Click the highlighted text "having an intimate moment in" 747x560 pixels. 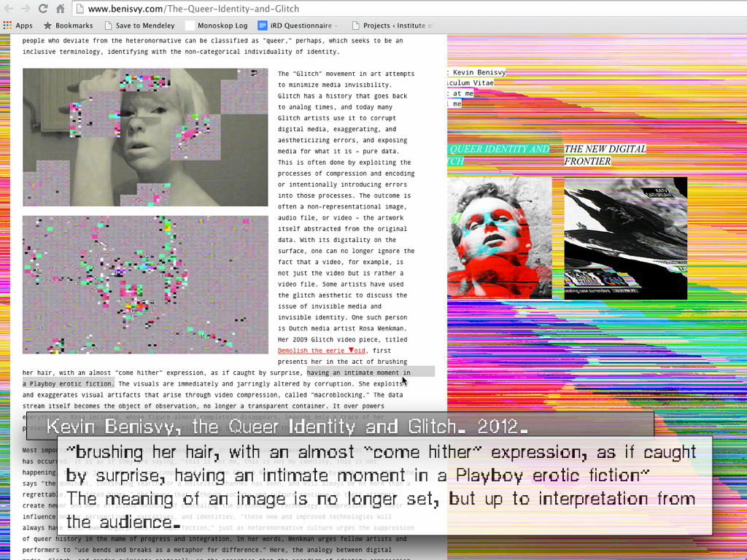[358, 373]
